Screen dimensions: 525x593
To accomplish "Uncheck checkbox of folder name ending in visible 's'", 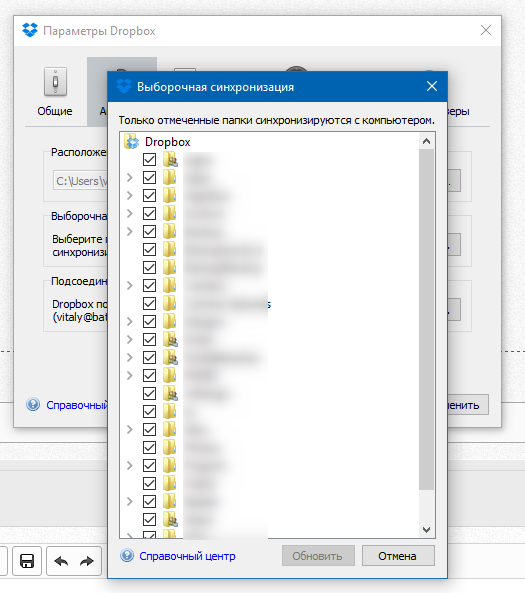I will click(x=149, y=303).
